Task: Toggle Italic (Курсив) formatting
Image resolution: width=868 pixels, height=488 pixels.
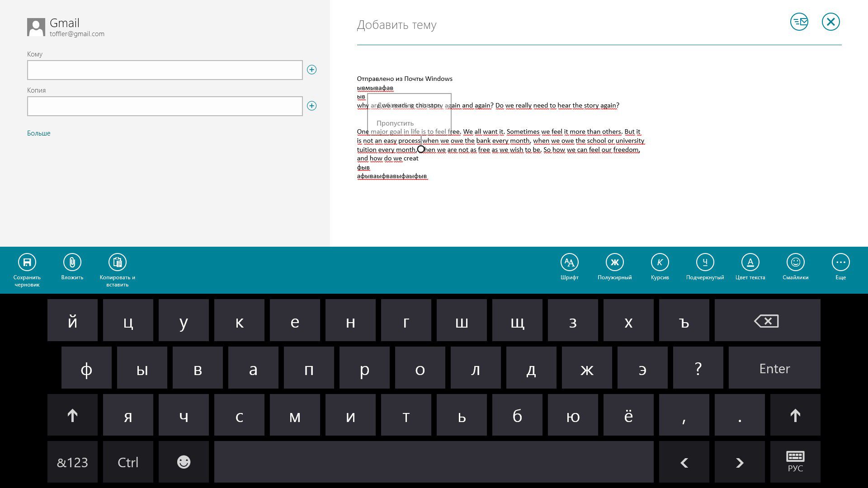Action: pyautogui.click(x=660, y=262)
